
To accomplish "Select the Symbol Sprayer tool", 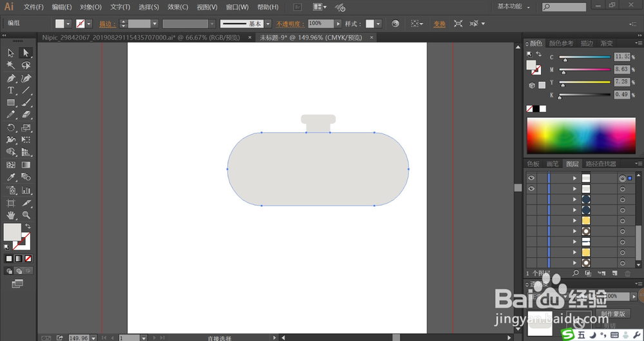I will (11, 190).
